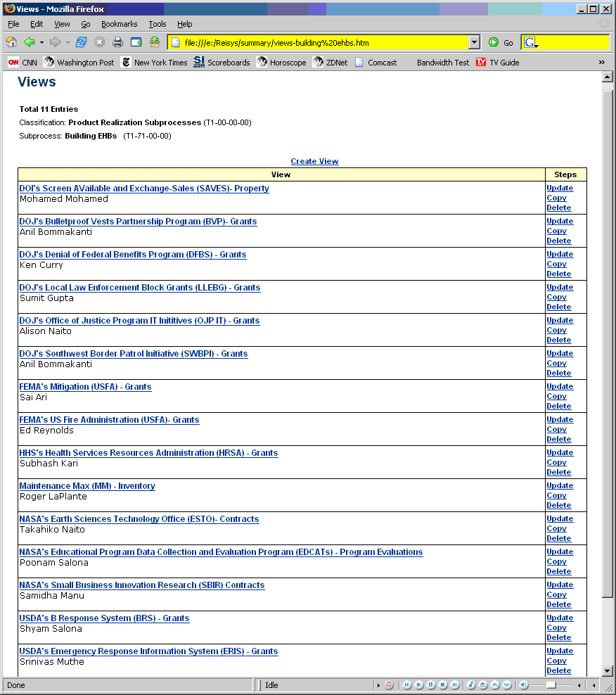Image resolution: width=616 pixels, height=695 pixels.
Task: Stop playback in the status bar player
Action: [x=443, y=685]
